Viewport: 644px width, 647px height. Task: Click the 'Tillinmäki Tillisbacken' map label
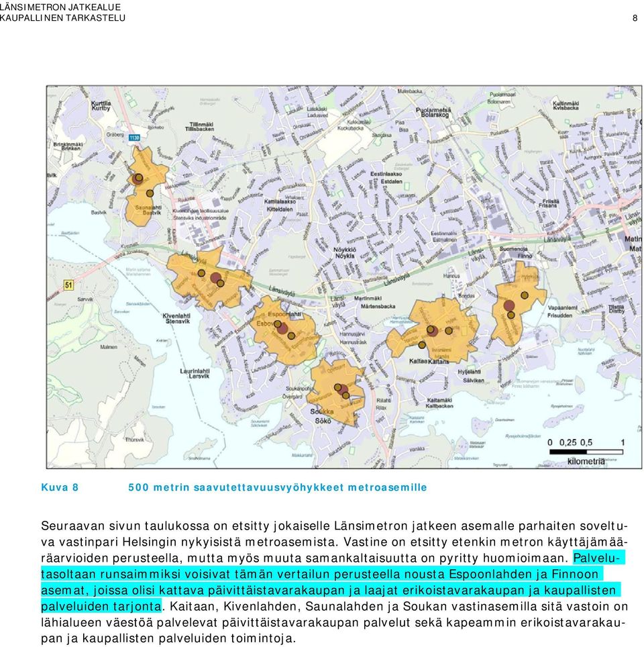point(199,126)
